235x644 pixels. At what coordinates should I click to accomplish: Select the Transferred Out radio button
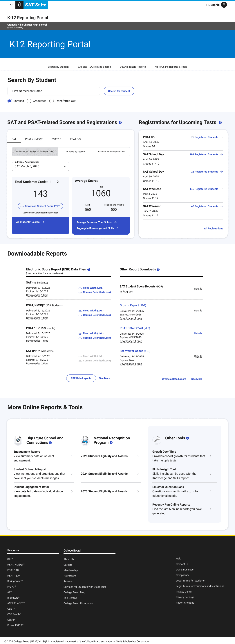tap(52, 101)
